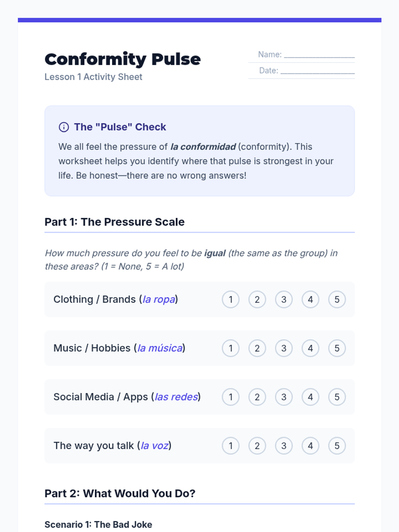
Task: Mark rating 4 for Social Media / Apps
Action: click(310, 397)
